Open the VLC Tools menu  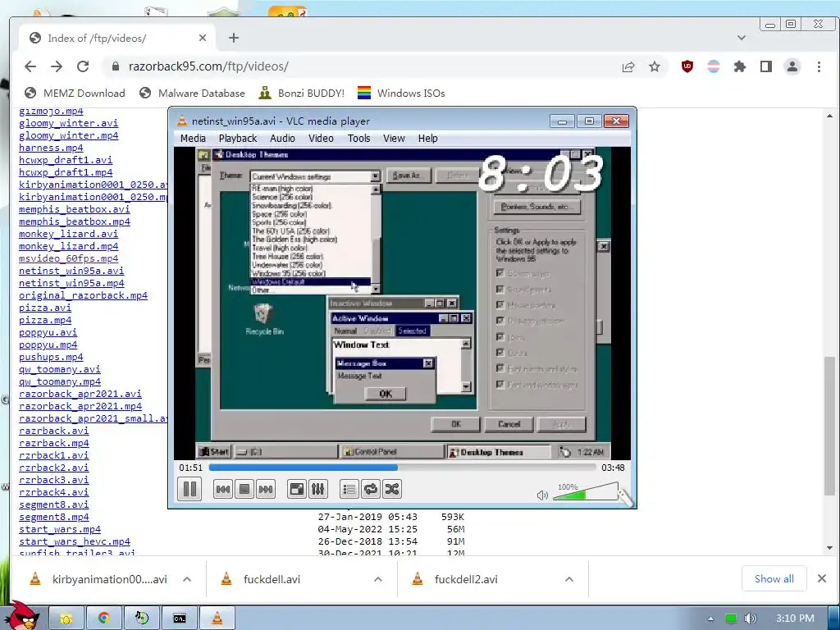point(359,138)
